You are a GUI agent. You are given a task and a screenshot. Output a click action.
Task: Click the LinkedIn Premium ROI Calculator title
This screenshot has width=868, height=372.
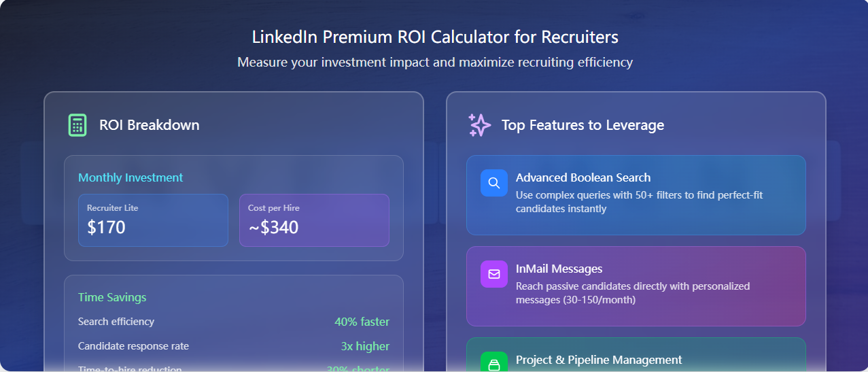tap(435, 36)
